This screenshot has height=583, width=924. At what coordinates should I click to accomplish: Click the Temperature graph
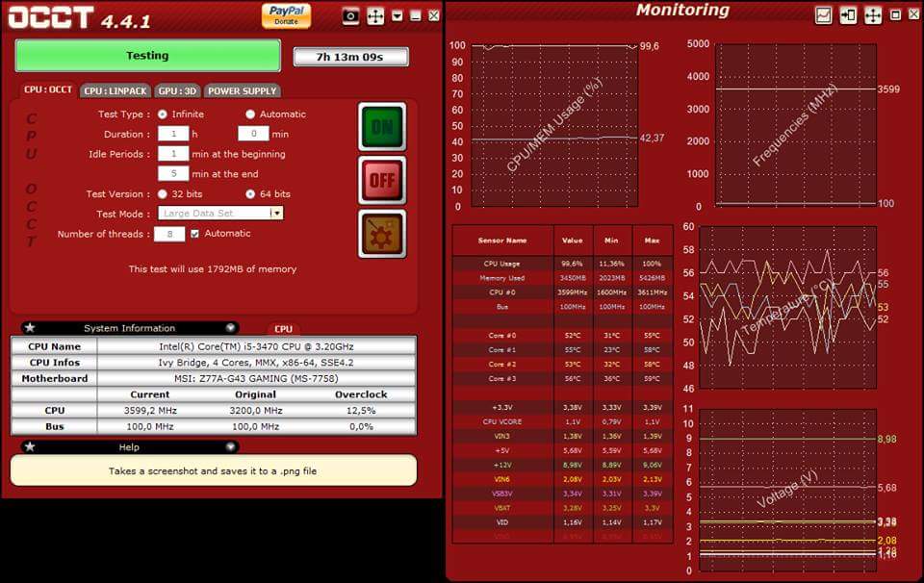[x=788, y=308]
